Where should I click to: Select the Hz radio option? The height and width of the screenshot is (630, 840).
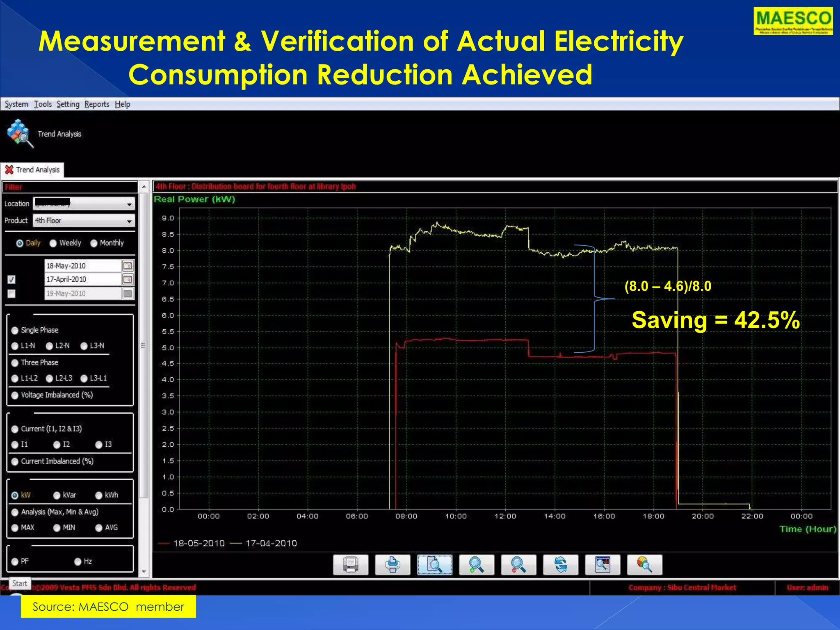click(78, 562)
